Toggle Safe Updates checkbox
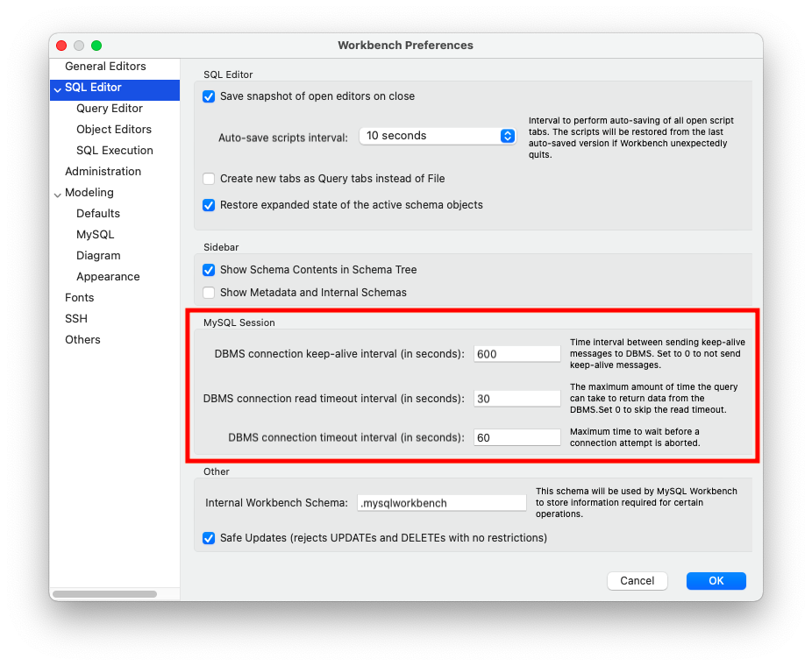Image resolution: width=812 pixels, height=666 pixels. pyautogui.click(x=209, y=538)
